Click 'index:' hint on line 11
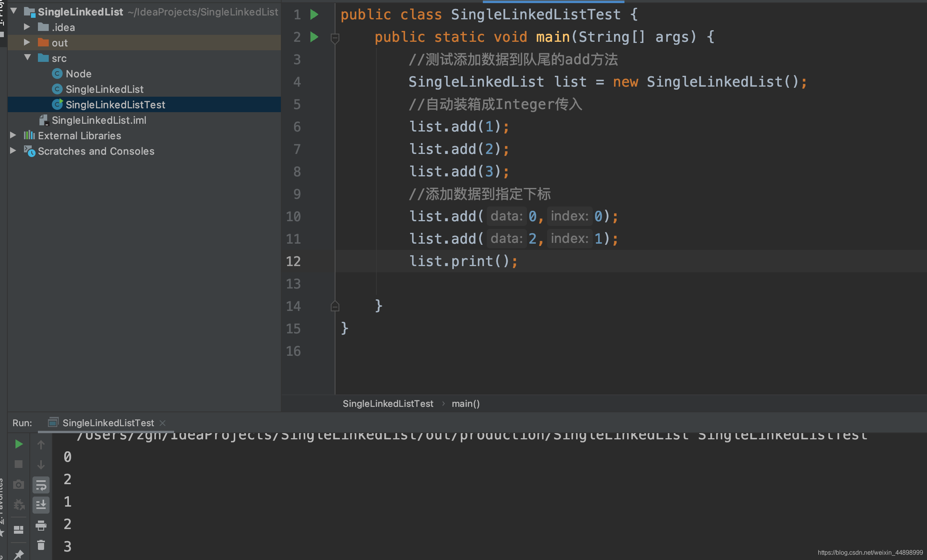The height and width of the screenshot is (560, 927). 570,239
